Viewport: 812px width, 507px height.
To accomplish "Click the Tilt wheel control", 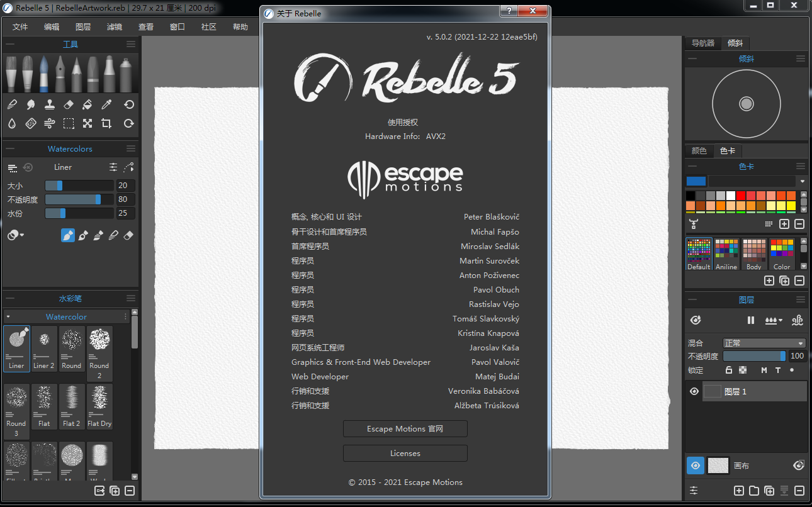I will [x=746, y=104].
